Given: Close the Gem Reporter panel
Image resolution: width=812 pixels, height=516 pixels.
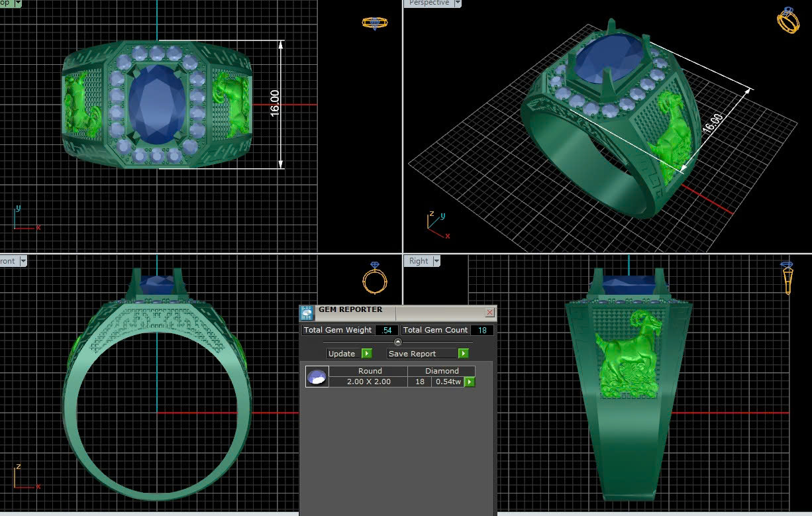Looking at the screenshot, I should [489, 312].
